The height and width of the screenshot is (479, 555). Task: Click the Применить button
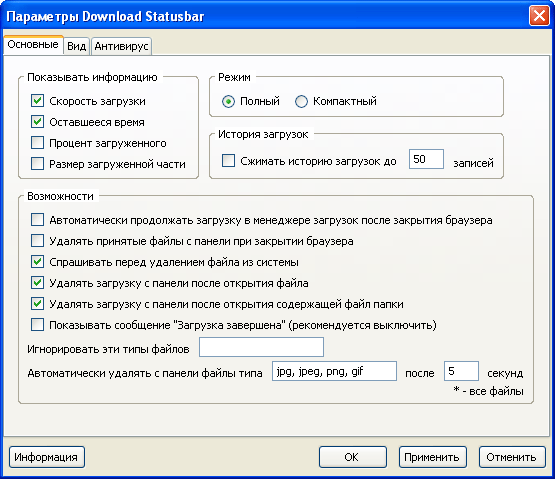(x=433, y=457)
